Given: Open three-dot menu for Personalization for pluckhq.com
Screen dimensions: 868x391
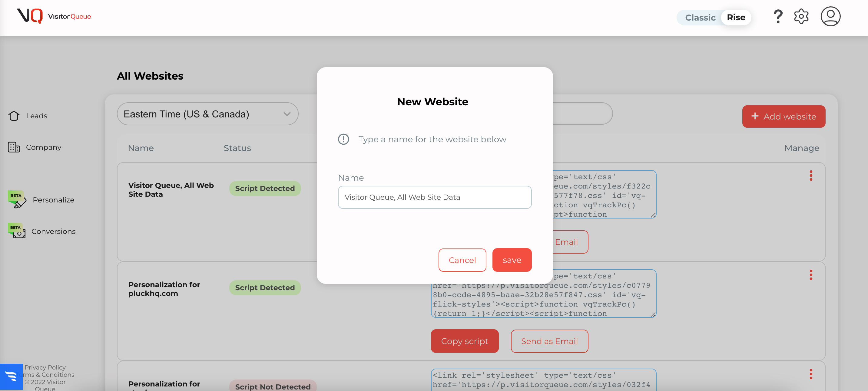Looking at the screenshot, I should pyautogui.click(x=811, y=275).
